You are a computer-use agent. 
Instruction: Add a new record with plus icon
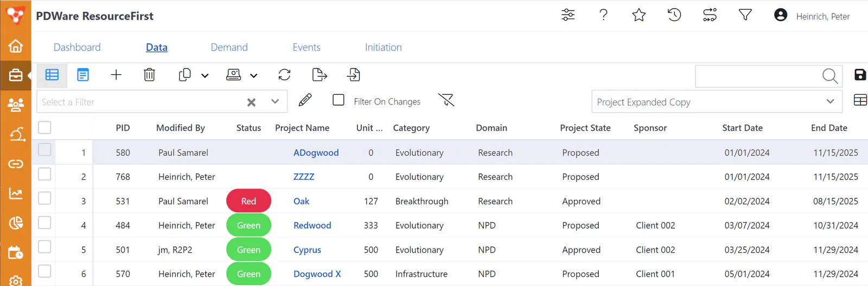(x=116, y=75)
